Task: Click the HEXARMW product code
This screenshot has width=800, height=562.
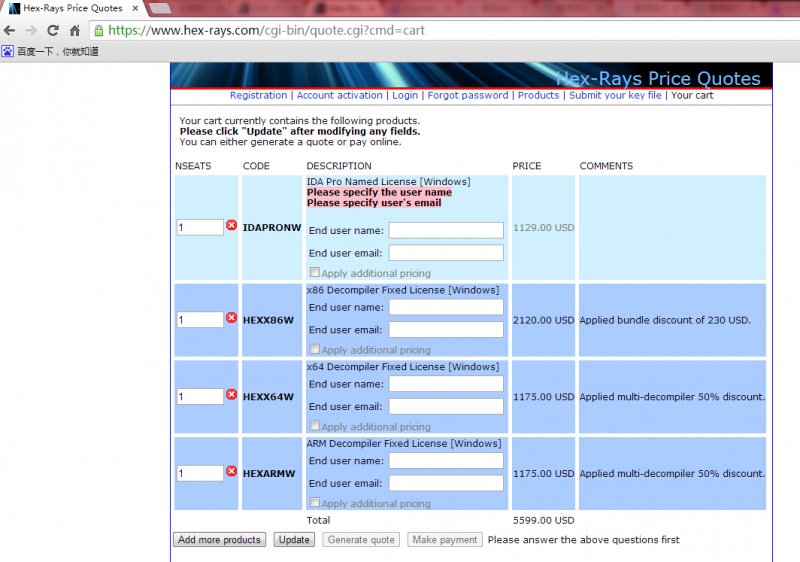Action: [269, 473]
